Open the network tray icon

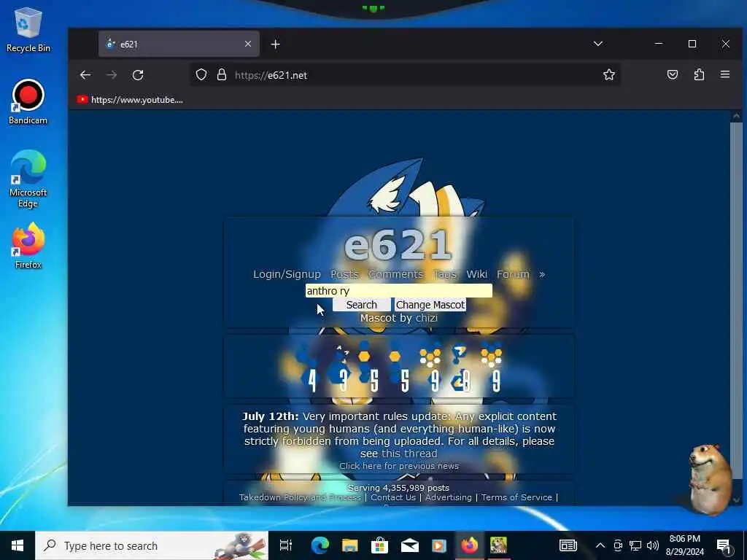coord(635,545)
